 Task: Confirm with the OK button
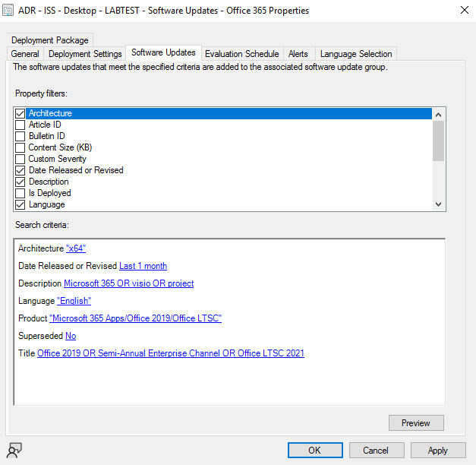coord(315,450)
